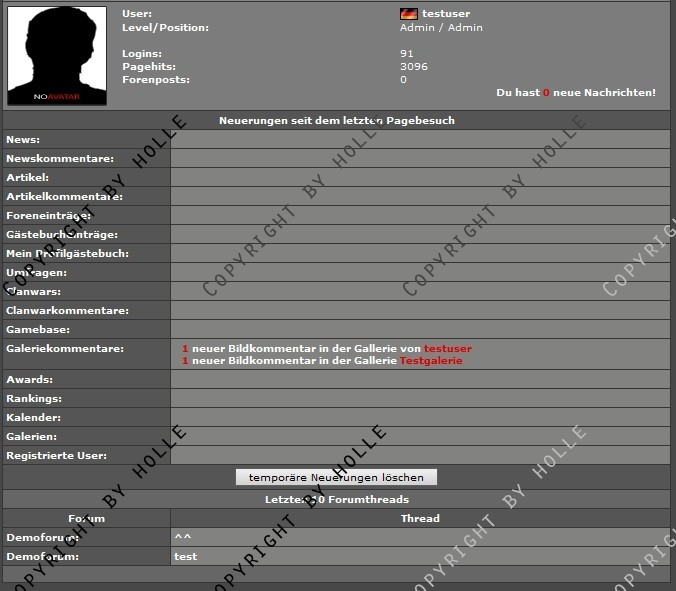Click the 'Rankings:' row label

tap(34, 398)
